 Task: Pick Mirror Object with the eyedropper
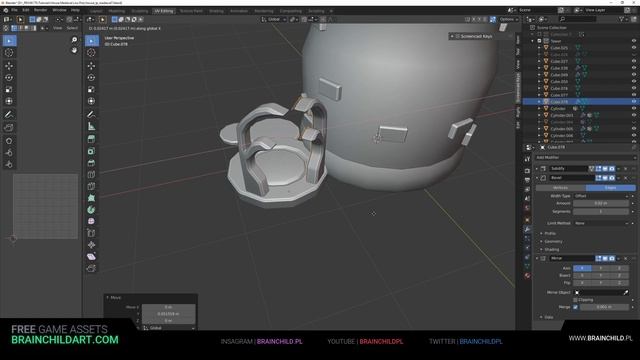coord(626,292)
